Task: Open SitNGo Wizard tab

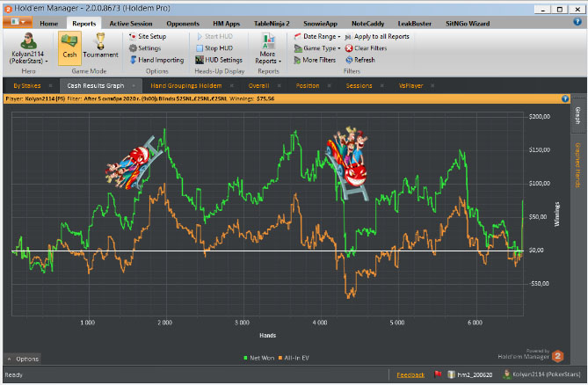Action: [468, 23]
